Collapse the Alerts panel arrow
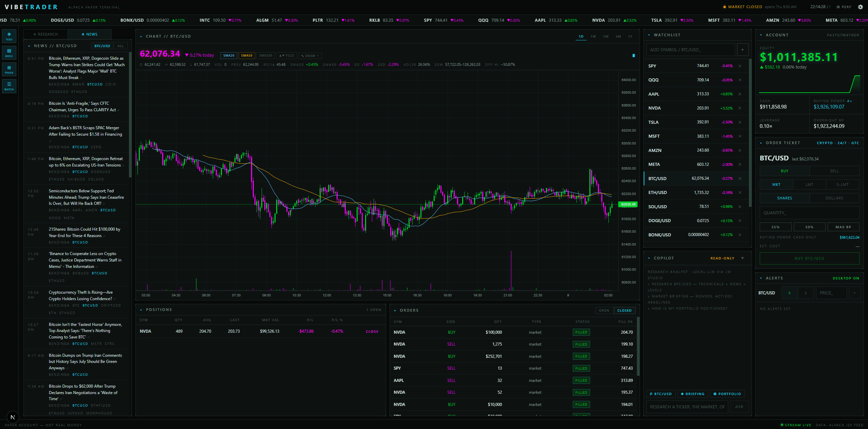This screenshot has height=429, width=868. [761, 278]
